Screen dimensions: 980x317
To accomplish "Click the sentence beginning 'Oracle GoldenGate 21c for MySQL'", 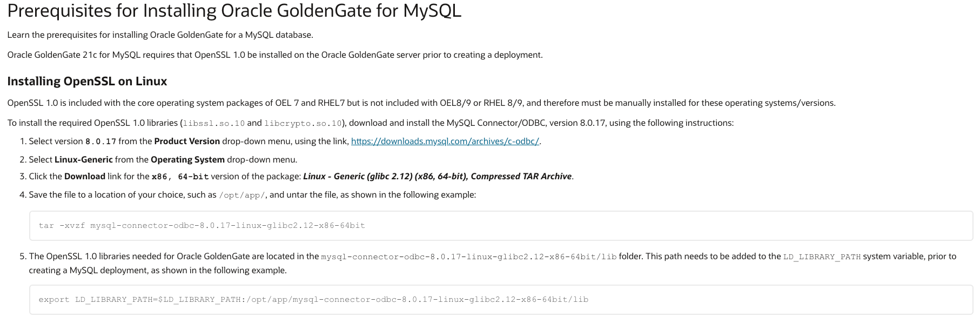I will point(274,55).
